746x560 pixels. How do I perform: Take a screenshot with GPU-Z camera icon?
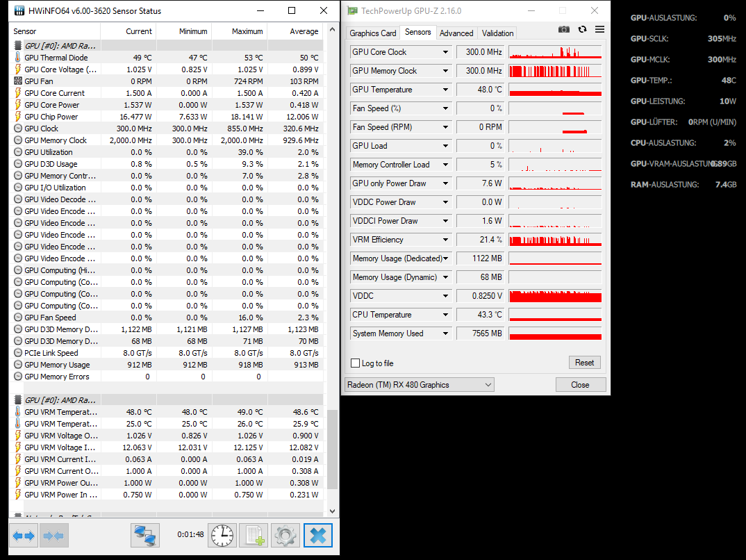tap(564, 29)
